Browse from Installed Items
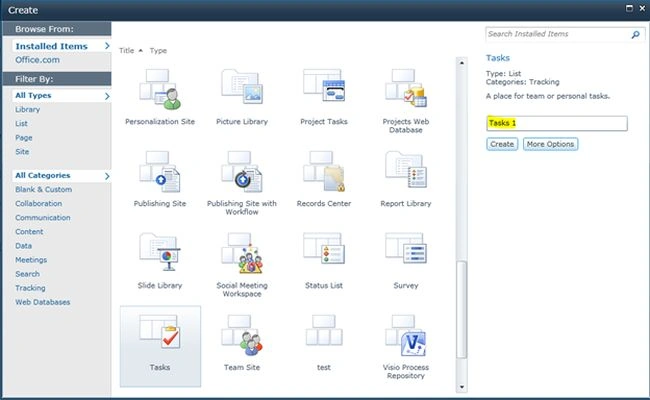650x400 pixels. [x=61, y=46]
